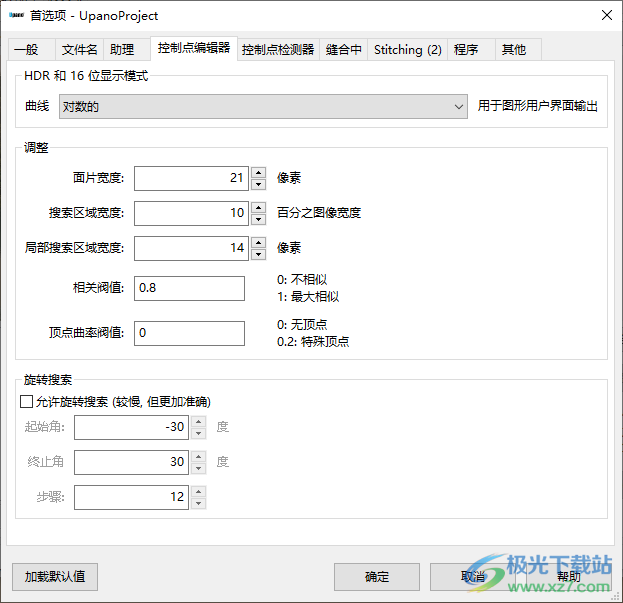Image resolution: width=623 pixels, height=603 pixels.
Task: Go to the 程序 tab
Action: [471, 50]
